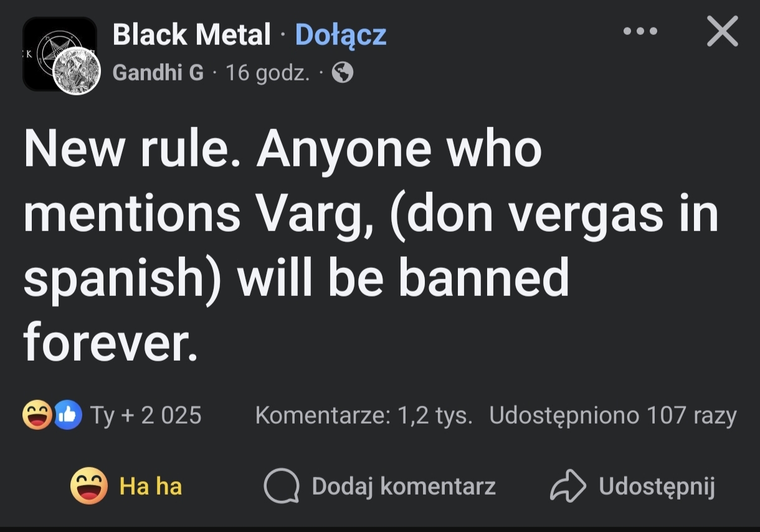
Task: Expand comments via Komentarze: 1,2 tys.
Action: click(x=364, y=416)
